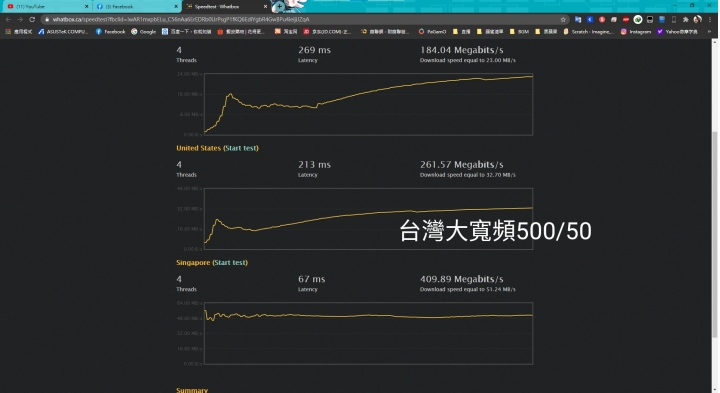720x393 pixels.
Task: Click the 269 ms latency value
Action: click(314, 50)
